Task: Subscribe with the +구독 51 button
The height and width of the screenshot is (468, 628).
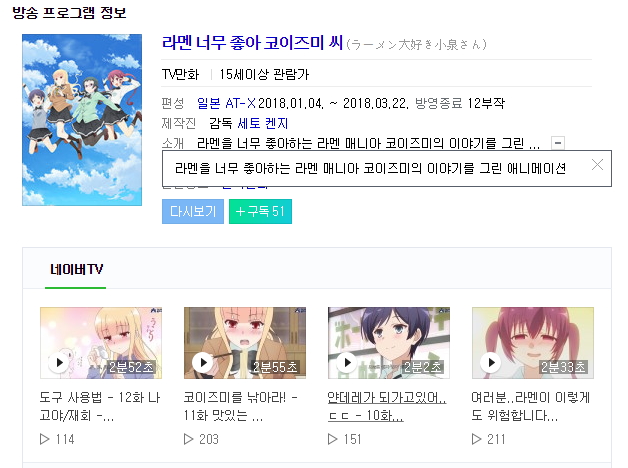Action: click(260, 211)
